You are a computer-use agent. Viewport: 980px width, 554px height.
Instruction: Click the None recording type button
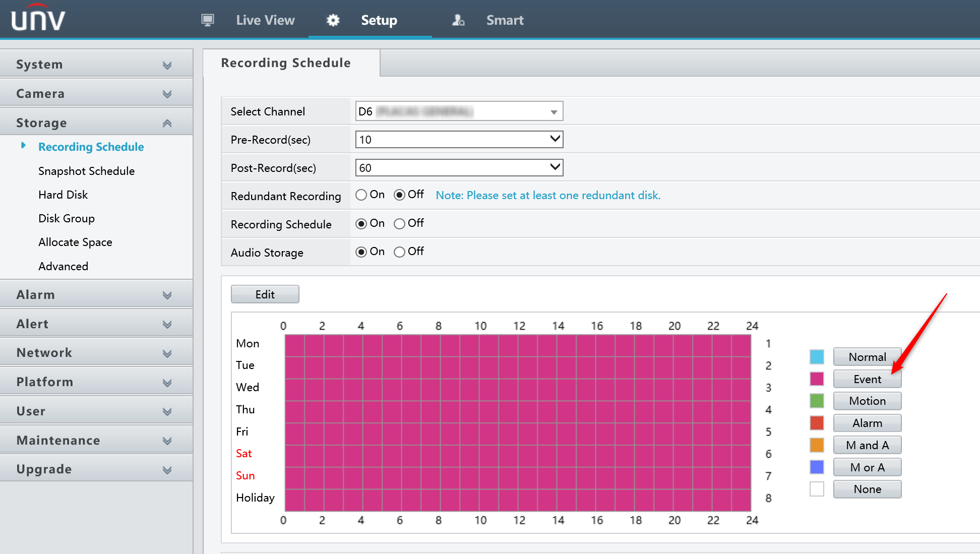pos(867,489)
